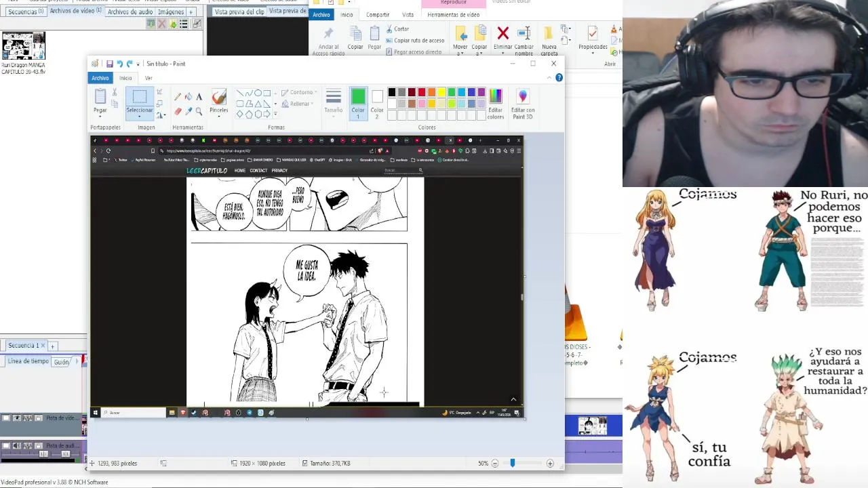
Task: Pick the red color swatch in Paint palette
Action: coord(422,92)
